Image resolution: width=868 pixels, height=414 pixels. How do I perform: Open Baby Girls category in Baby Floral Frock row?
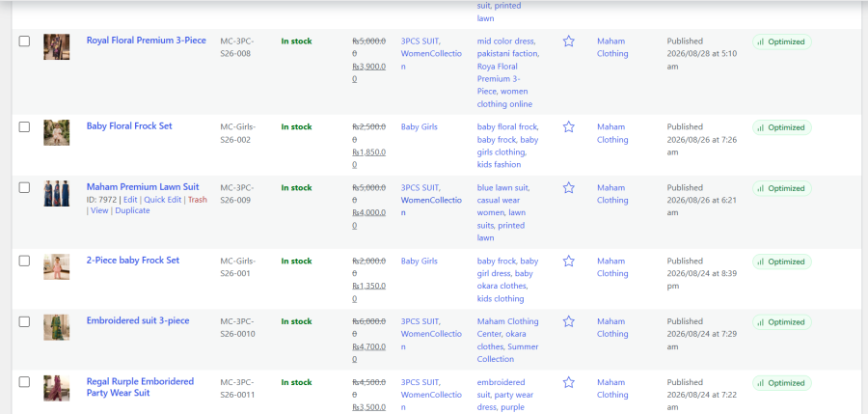(x=420, y=127)
